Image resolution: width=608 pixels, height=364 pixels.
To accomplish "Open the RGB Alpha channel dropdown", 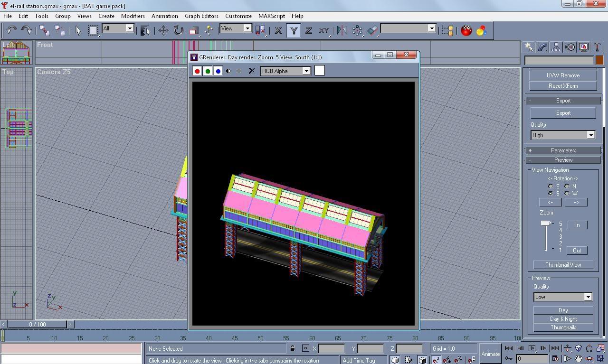I will click(285, 71).
